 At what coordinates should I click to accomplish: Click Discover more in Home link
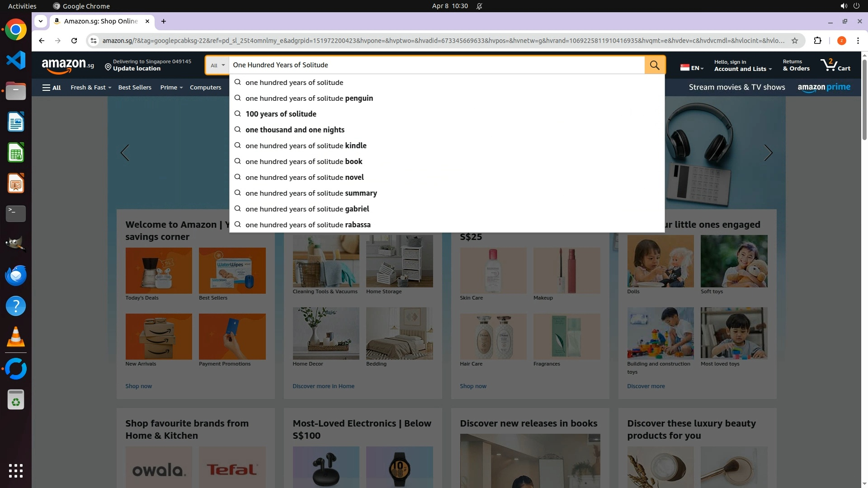tap(323, 386)
